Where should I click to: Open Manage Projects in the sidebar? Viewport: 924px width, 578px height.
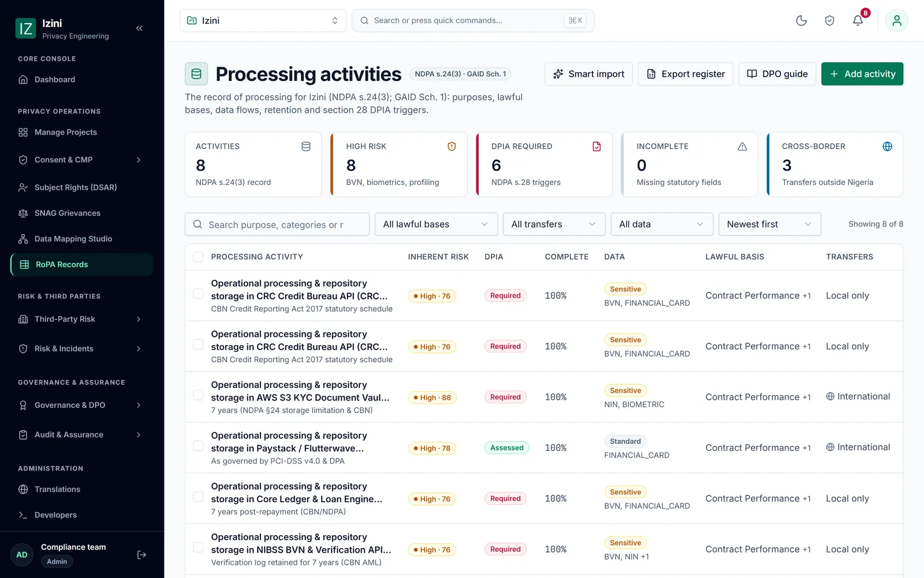point(82,132)
